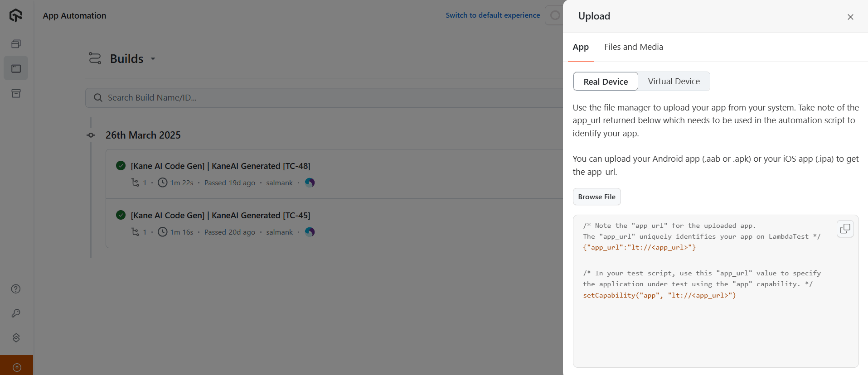Click the Passed 19d ago status text
This screenshot has width=868, height=375.
(229, 183)
